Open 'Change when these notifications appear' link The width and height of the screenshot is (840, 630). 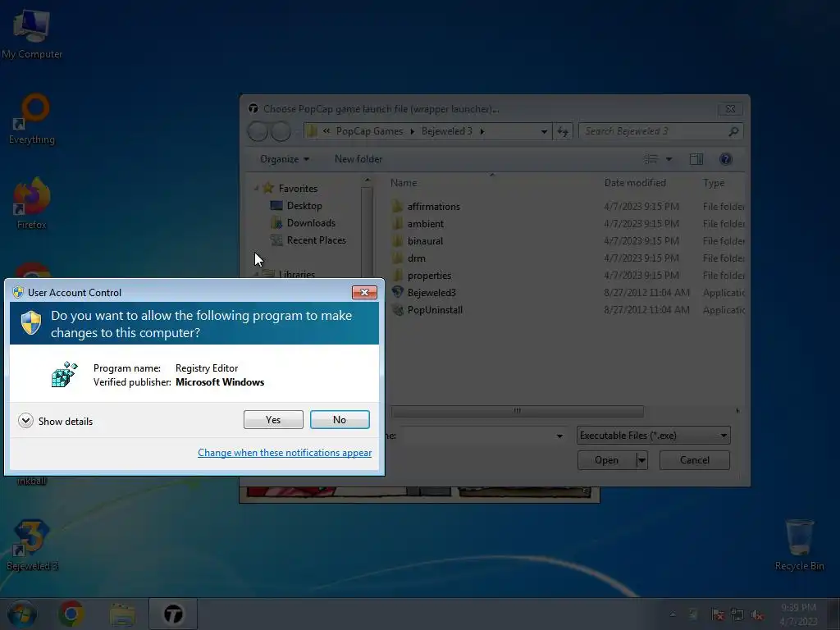[285, 453]
